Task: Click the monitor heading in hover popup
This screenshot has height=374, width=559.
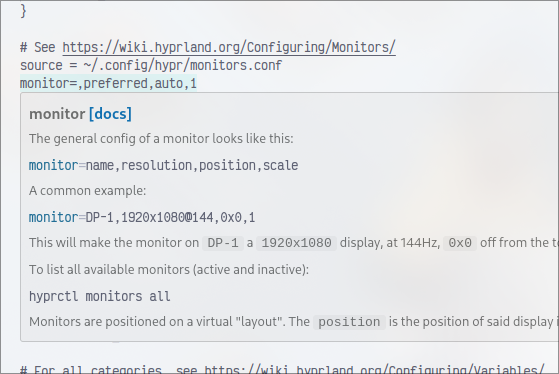Action: point(57,114)
